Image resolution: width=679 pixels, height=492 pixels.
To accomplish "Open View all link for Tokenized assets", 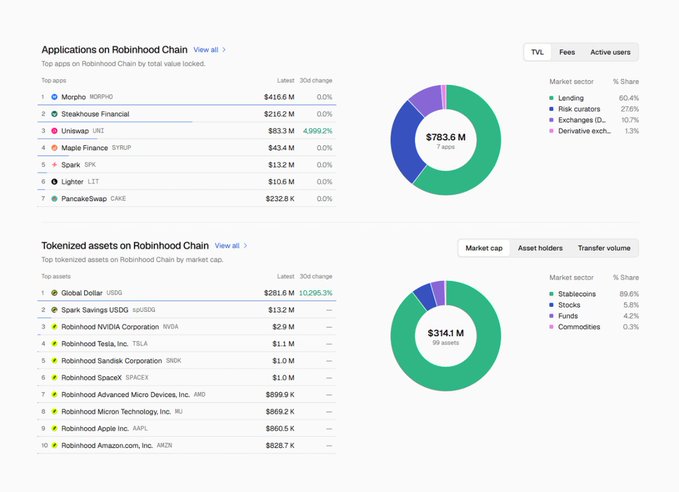I will point(227,246).
